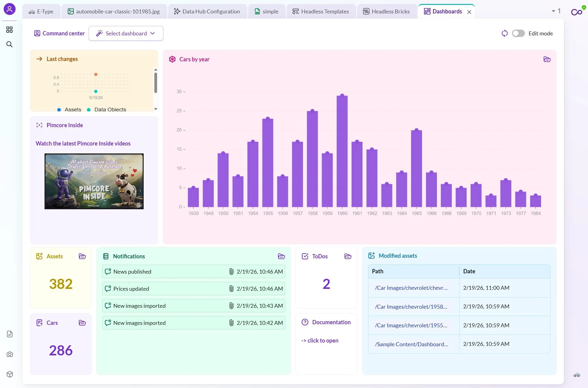Click the ToDos checkbox icon
Viewport: 588px width, 388px height.
(x=305, y=256)
